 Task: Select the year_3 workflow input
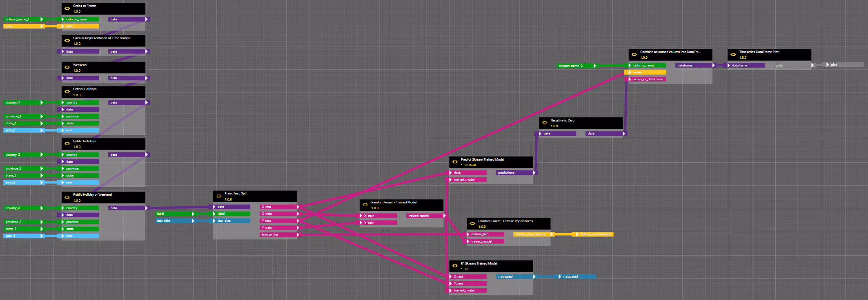23,236
